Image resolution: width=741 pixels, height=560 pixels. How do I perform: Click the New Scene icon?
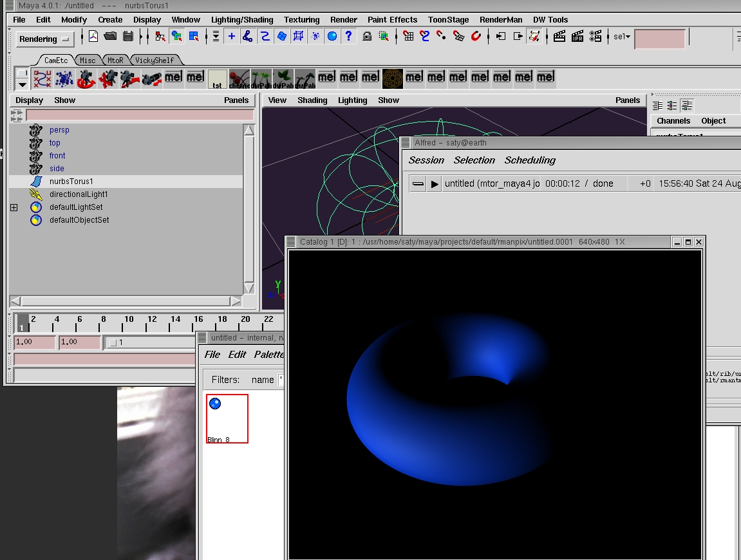93,37
